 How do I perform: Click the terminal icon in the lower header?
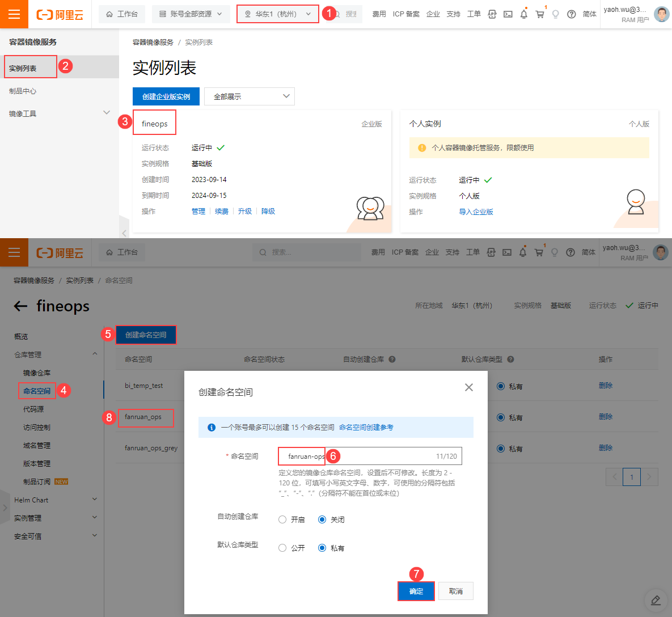tap(507, 252)
